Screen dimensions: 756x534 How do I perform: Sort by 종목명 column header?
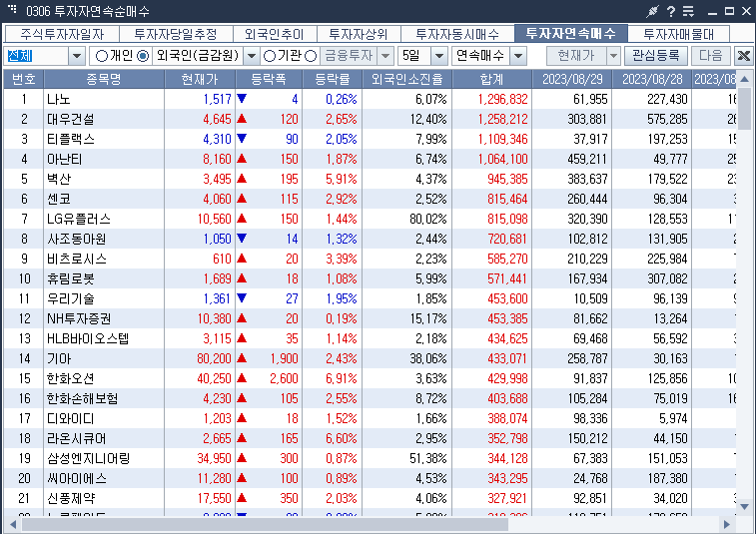click(x=104, y=79)
